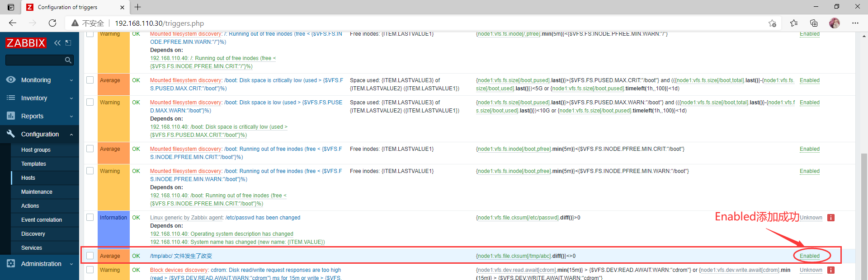
Task: Check the /boot disk space critically low trigger checkbox
Action: (x=90, y=80)
